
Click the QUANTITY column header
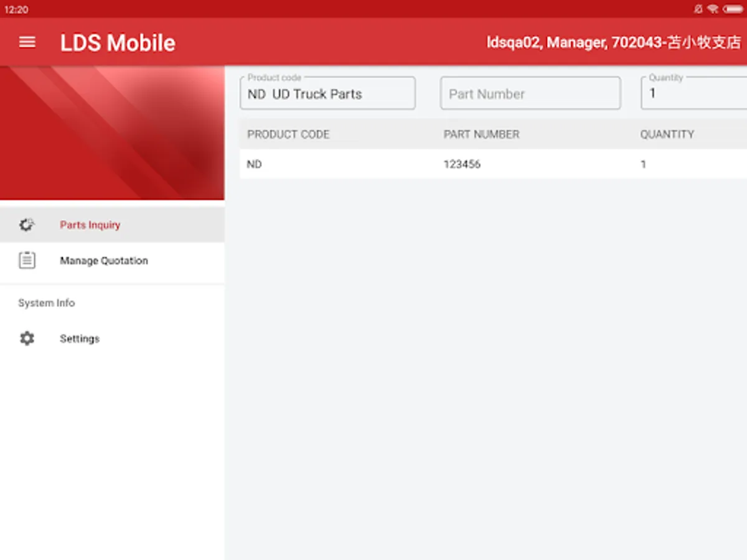pyautogui.click(x=667, y=134)
